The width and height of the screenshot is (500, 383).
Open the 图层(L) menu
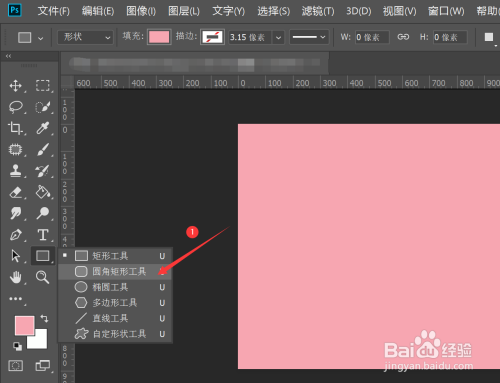click(x=184, y=11)
